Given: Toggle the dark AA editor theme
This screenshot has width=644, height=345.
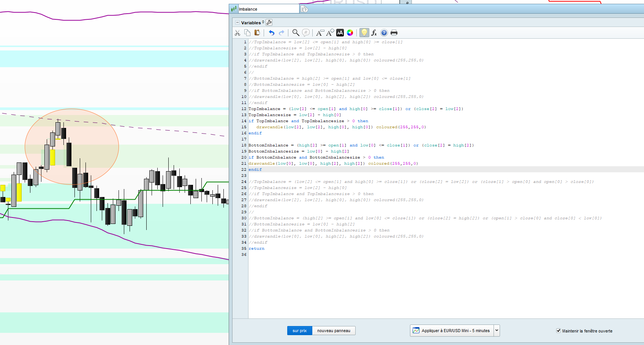Looking at the screenshot, I should (x=340, y=33).
